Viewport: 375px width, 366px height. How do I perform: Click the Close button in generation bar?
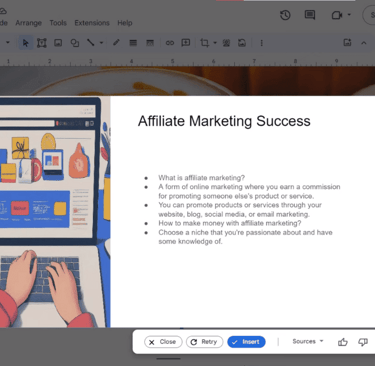[x=163, y=342]
